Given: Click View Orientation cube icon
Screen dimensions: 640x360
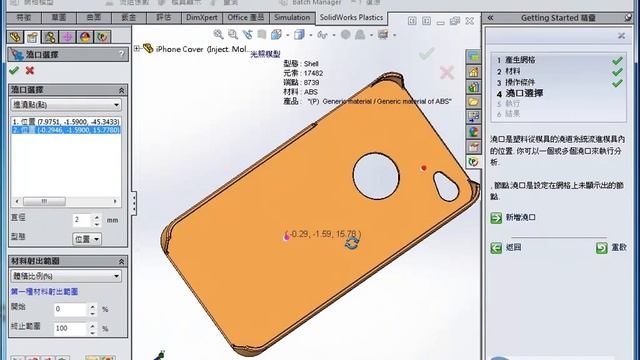Looking at the screenshot, I should pyautogui.click(x=276, y=35).
